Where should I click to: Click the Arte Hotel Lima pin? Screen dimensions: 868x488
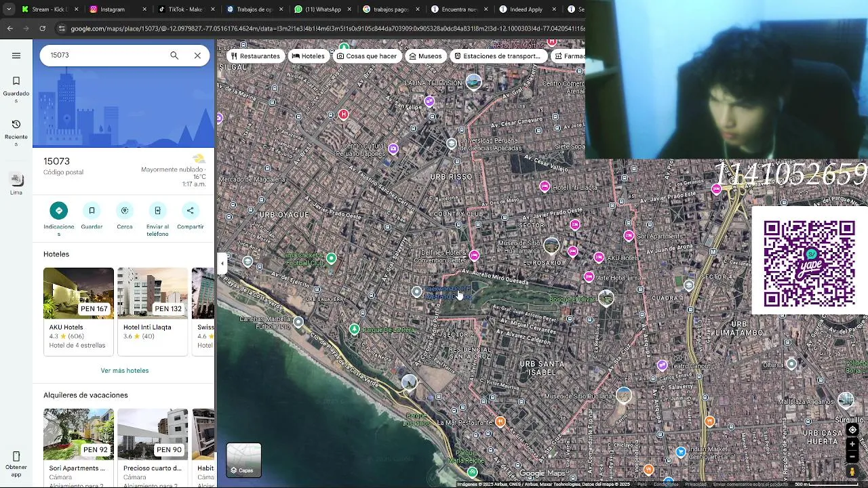pyautogui.click(x=589, y=277)
